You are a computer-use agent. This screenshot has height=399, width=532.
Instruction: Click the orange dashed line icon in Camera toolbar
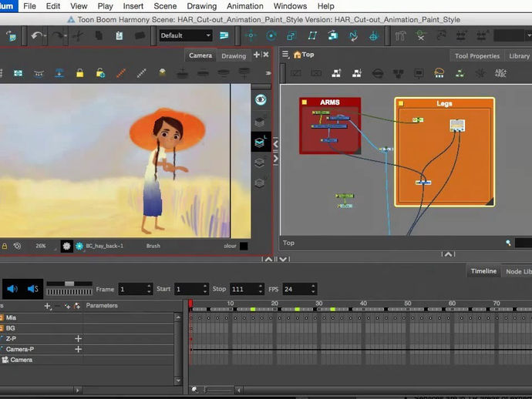tap(121, 73)
